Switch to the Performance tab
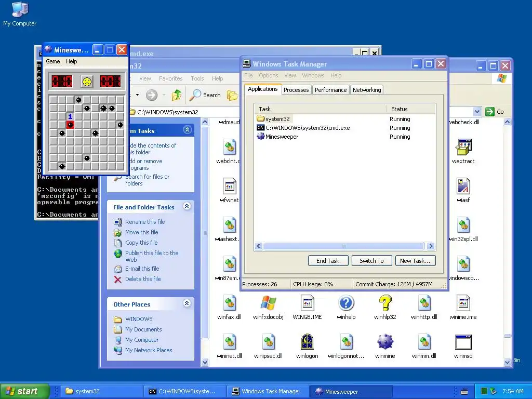Image resolution: width=532 pixels, height=399 pixels. [331, 90]
